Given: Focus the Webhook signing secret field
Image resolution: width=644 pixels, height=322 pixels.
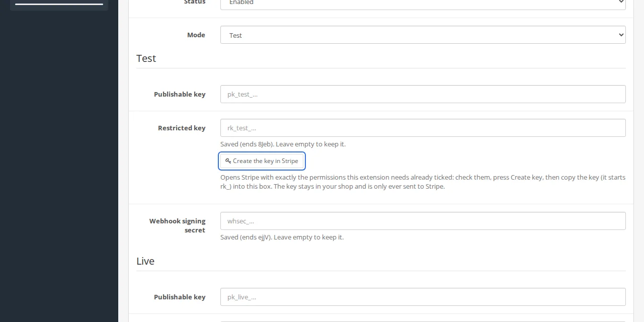Looking at the screenshot, I should [x=423, y=221].
